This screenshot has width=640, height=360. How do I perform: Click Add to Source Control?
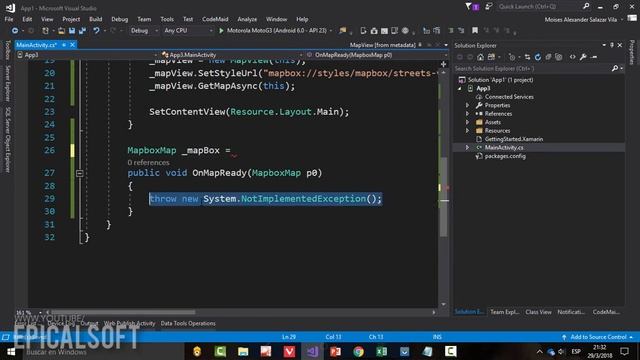(x=598, y=337)
